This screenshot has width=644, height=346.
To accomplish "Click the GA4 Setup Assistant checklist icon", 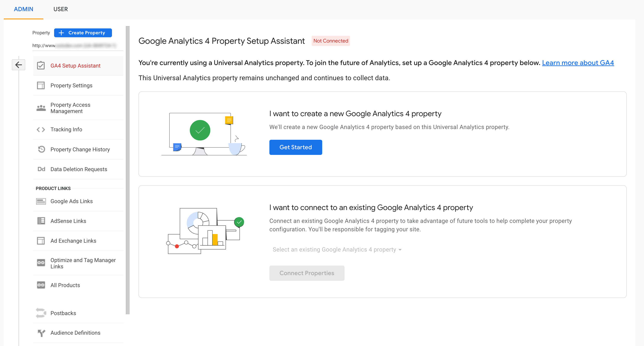I will click(x=41, y=65).
